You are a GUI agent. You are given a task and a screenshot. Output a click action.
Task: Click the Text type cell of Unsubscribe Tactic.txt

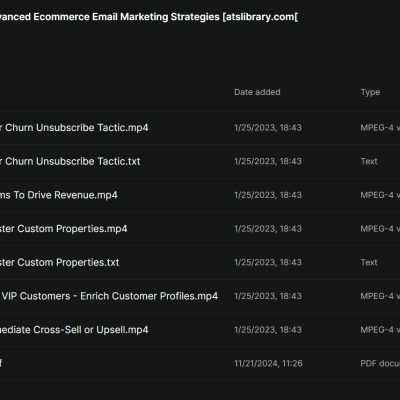[369, 161]
